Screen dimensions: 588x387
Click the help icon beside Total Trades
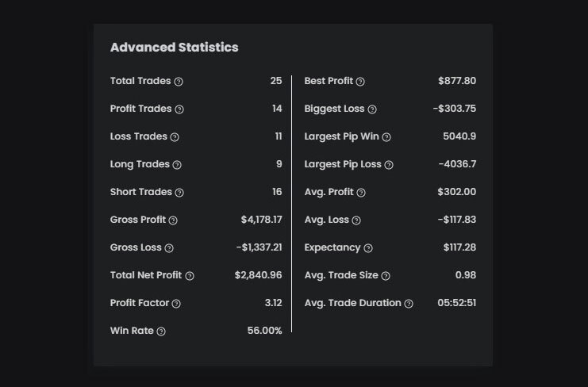tap(179, 82)
